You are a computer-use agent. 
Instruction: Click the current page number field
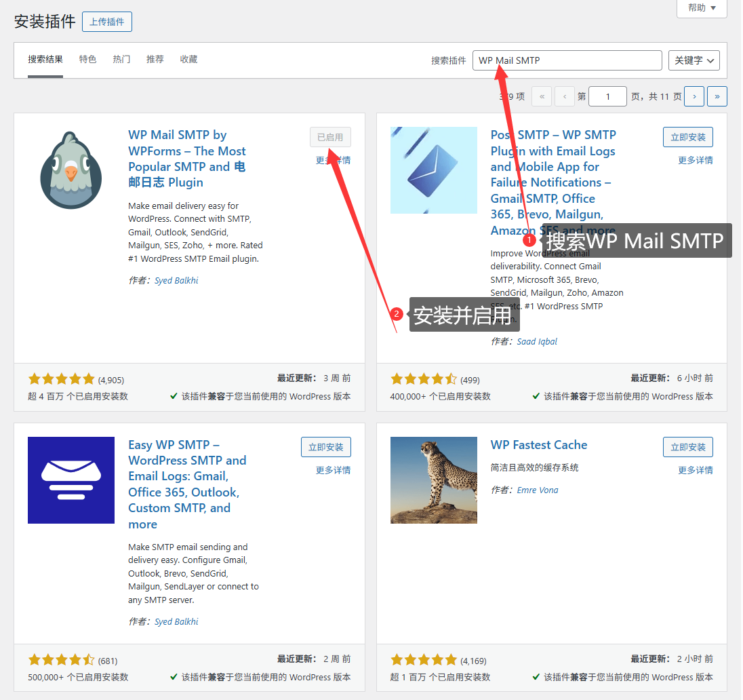608,97
